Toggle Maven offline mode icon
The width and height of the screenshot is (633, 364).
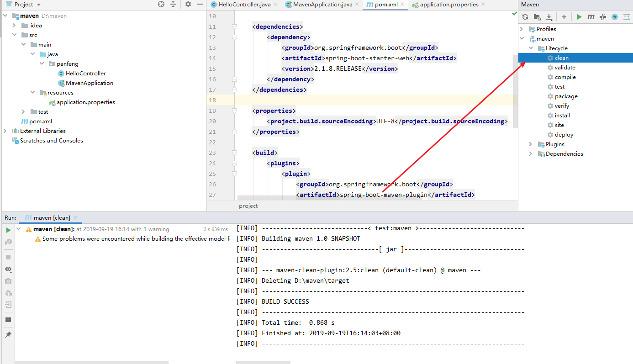pyautogui.click(x=603, y=17)
